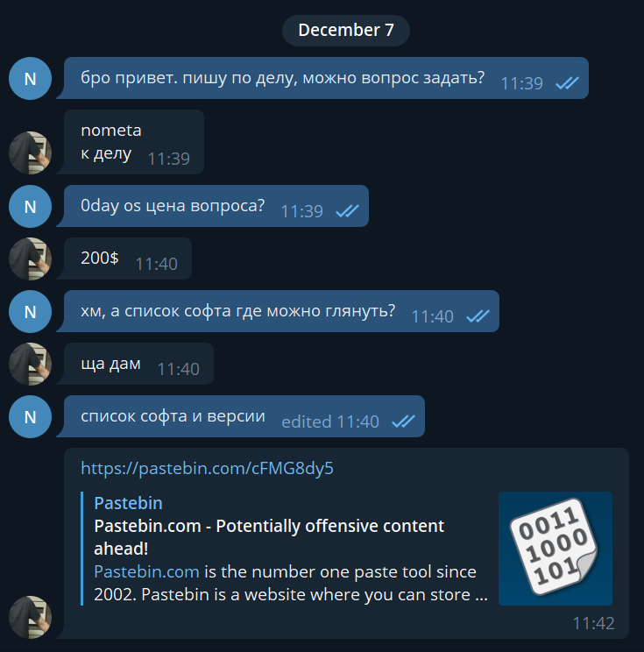Select the 200$ message bubble
Image resolution: width=644 pixels, height=652 pixels.
click(127, 259)
